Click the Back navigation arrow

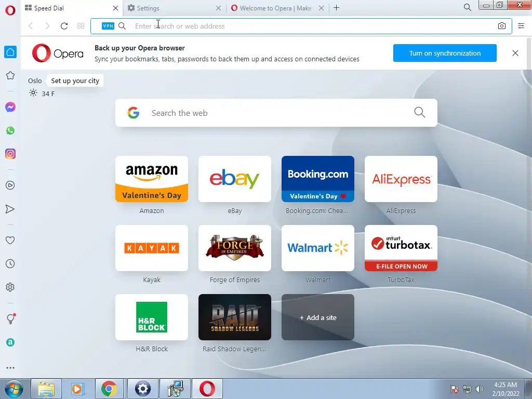click(x=31, y=26)
